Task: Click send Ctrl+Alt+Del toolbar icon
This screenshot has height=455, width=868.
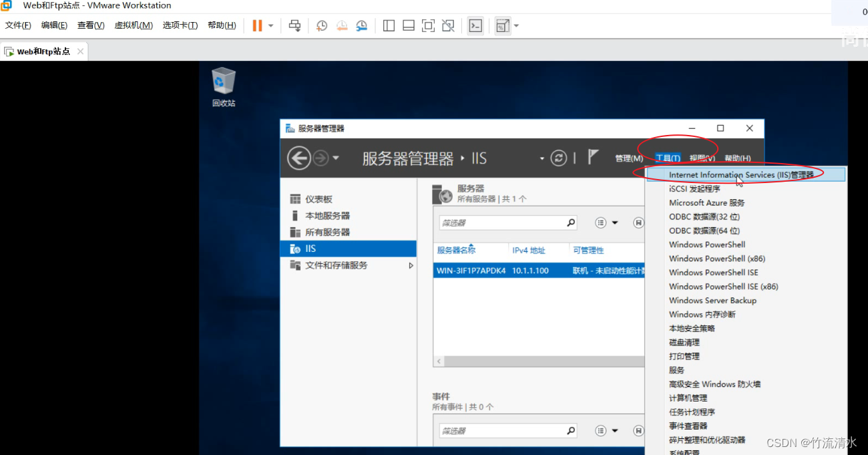Action: (294, 26)
